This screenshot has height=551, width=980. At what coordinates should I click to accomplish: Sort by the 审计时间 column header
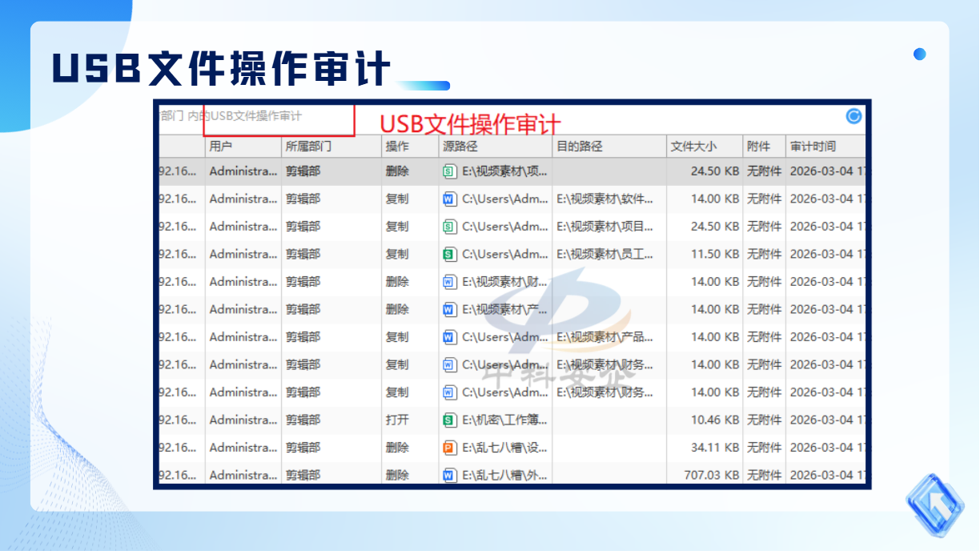coord(825,147)
